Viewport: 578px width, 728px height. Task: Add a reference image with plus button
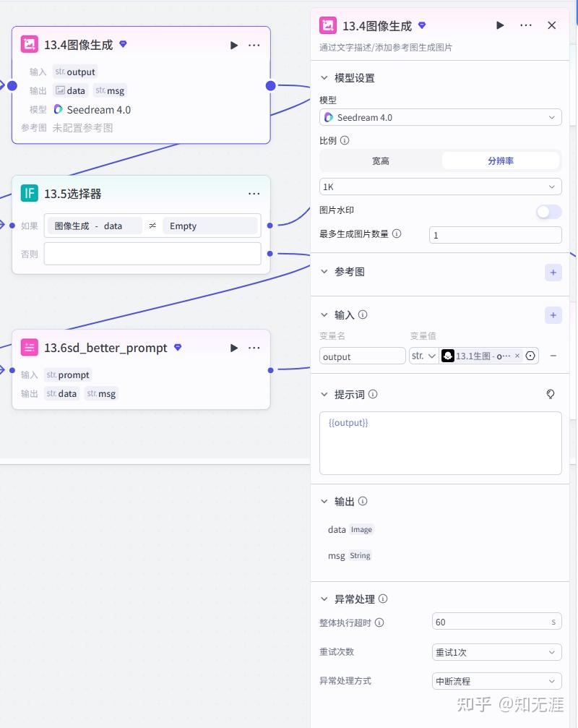553,273
